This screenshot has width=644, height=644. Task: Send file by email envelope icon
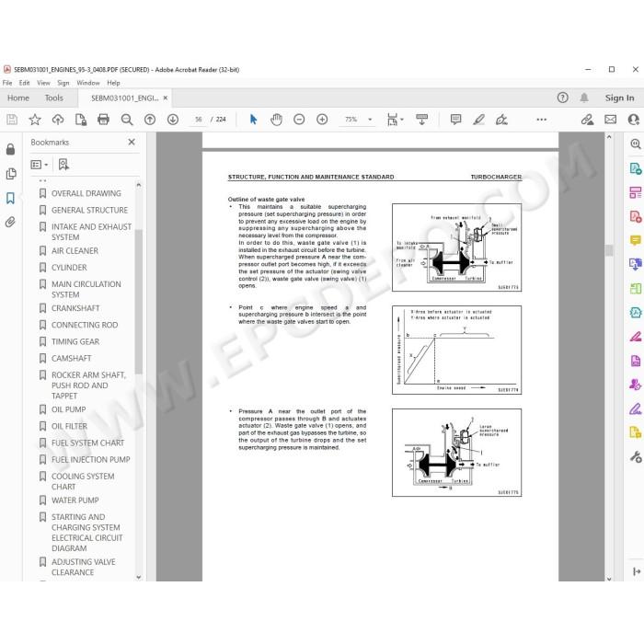pyautogui.click(x=610, y=120)
